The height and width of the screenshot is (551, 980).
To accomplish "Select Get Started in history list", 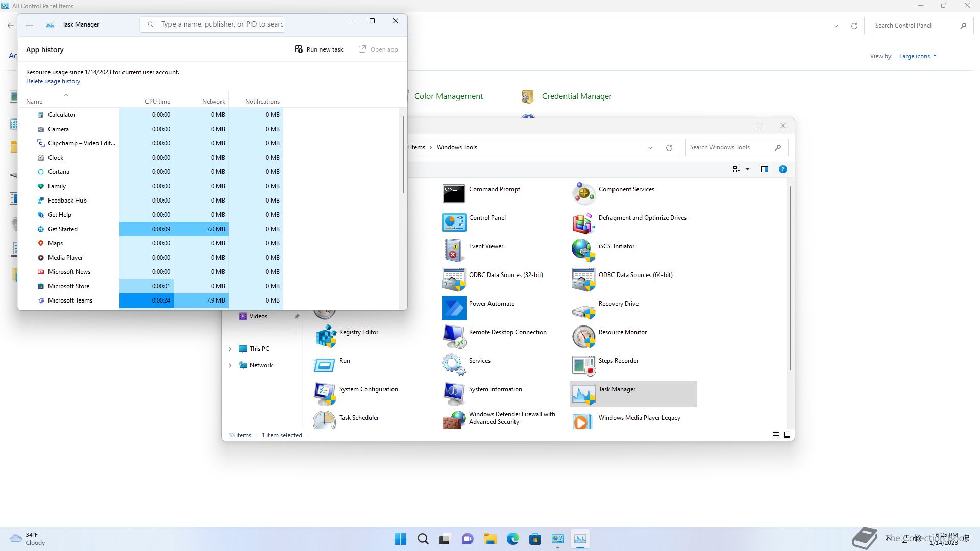I will [151, 229].
